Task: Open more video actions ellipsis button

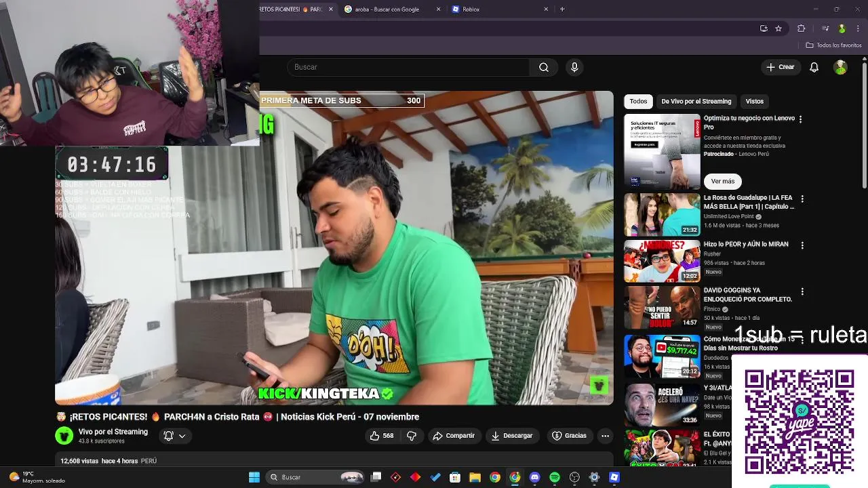Action: coord(605,436)
